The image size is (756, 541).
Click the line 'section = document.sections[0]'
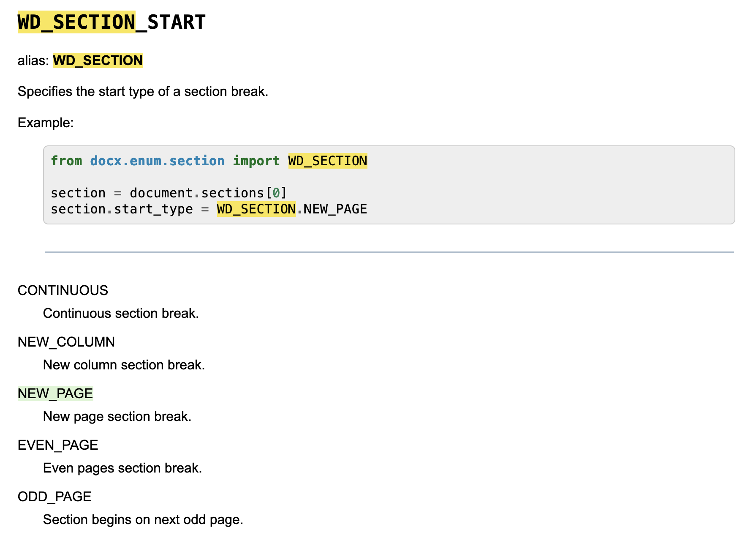(x=169, y=193)
